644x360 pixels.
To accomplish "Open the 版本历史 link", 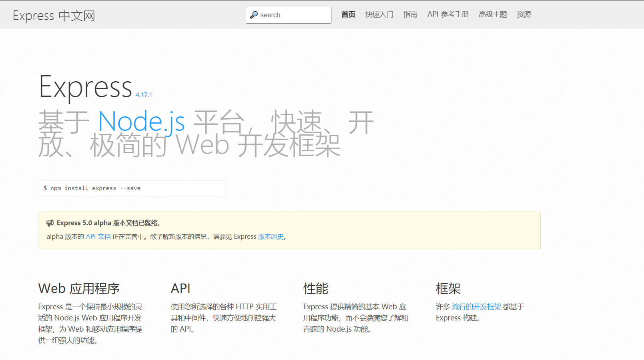I will click(271, 237).
